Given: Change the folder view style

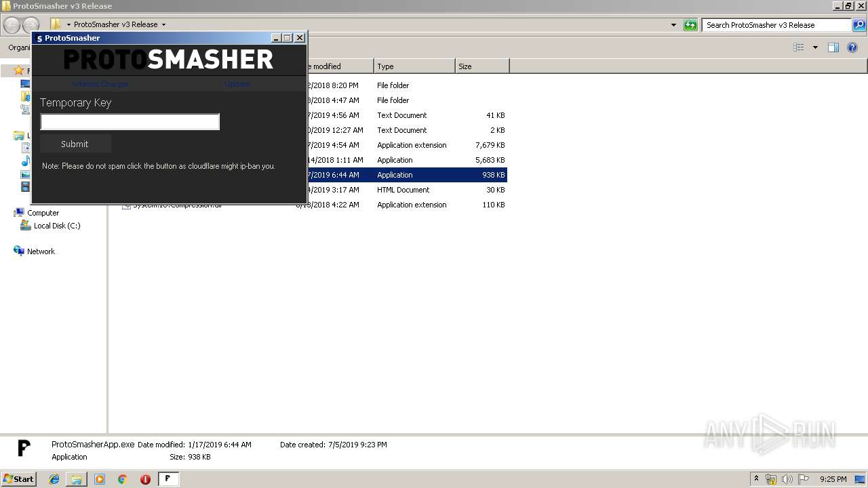Looking at the screenshot, I should [x=799, y=47].
